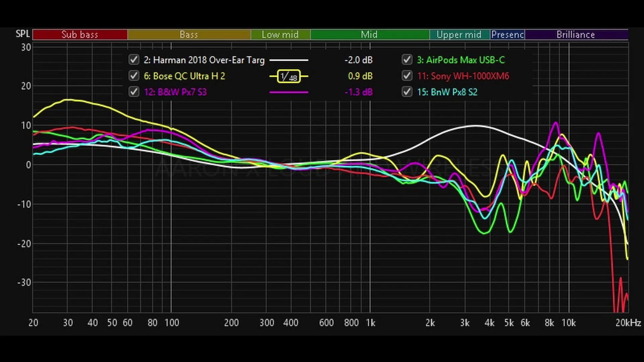This screenshot has height=362, width=644.
Task: Click the 0.9 dB offset value
Action: point(360,76)
